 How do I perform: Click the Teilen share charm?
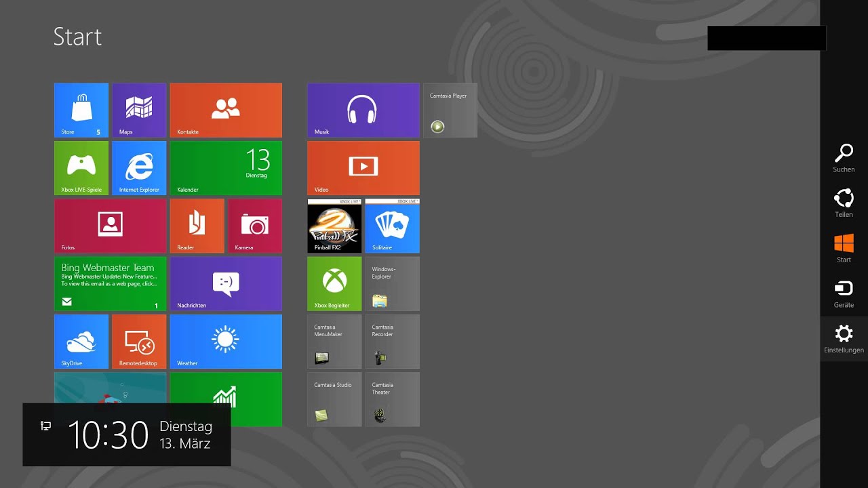[x=844, y=203]
